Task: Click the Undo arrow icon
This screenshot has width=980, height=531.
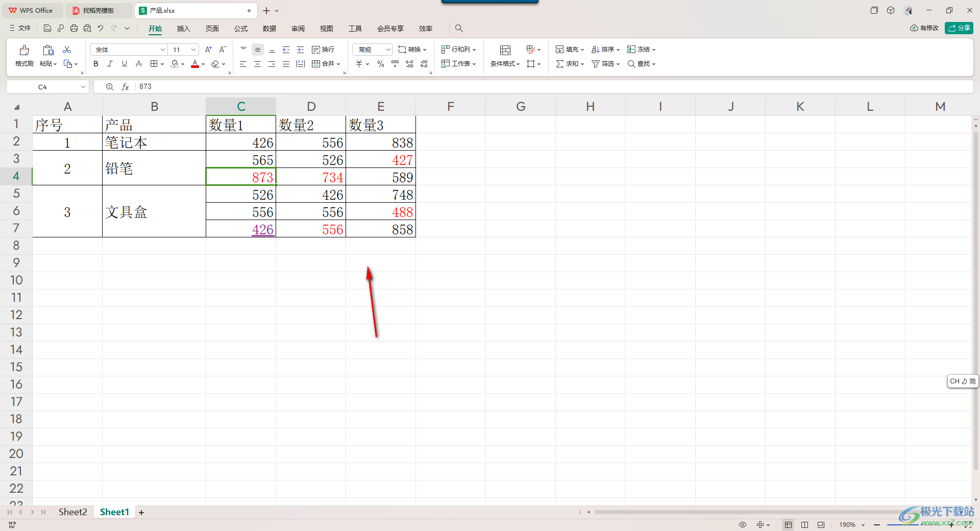Action: click(x=101, y=28)
